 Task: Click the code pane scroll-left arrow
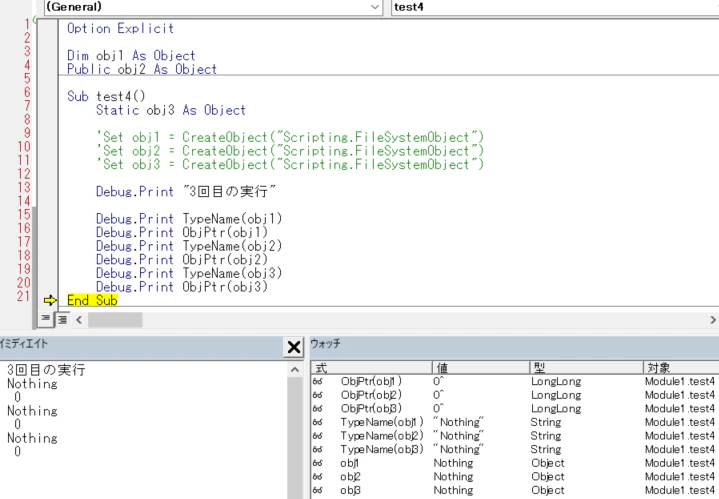point(79,320)
